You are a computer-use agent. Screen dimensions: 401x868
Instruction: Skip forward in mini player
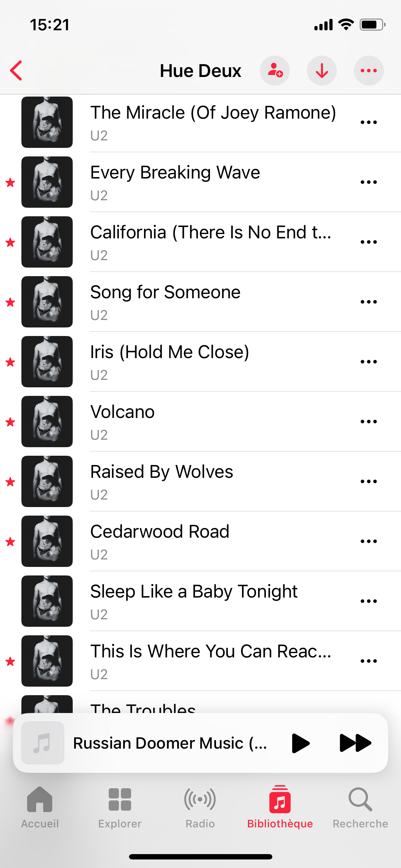pos(355,743)
